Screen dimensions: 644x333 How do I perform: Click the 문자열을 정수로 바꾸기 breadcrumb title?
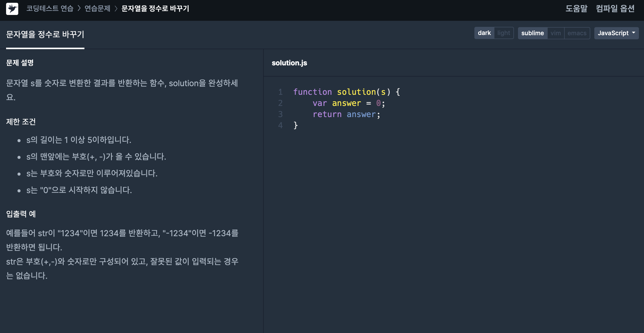click(155, 9)
